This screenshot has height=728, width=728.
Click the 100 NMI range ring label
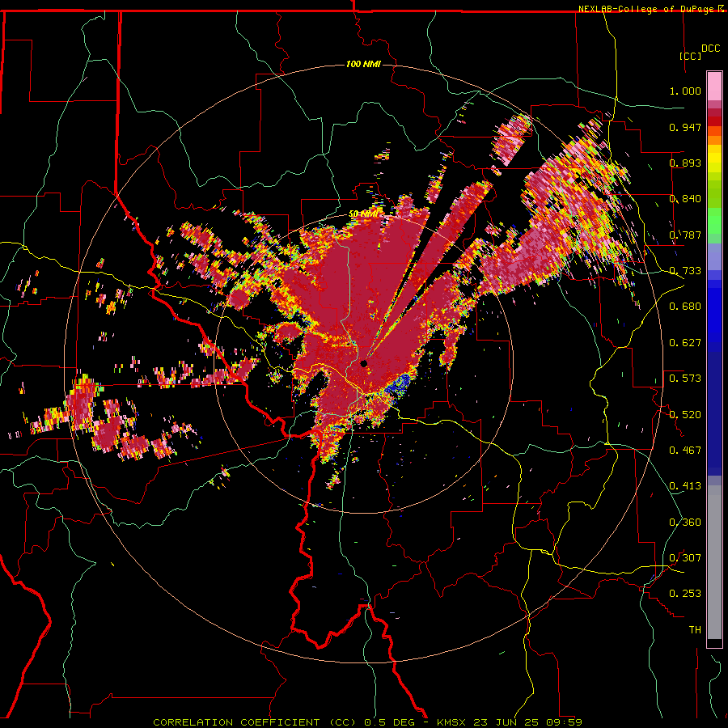[x=363, y=64]
